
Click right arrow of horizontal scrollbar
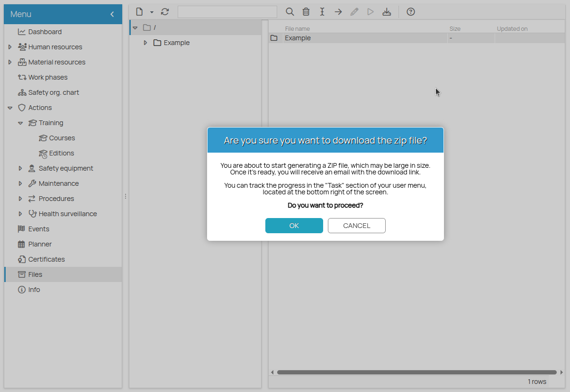pos(561,372)
